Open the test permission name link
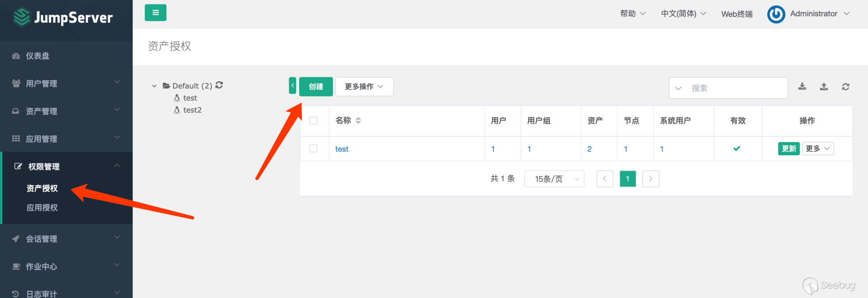The image size is (868, 298). [342, 149]
